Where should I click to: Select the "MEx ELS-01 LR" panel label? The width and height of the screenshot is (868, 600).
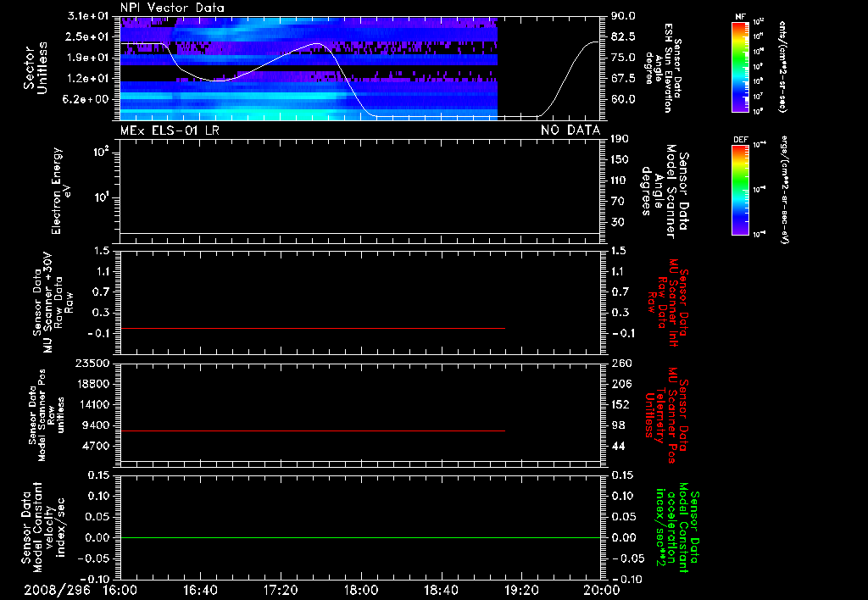click(x=170, y=131)
